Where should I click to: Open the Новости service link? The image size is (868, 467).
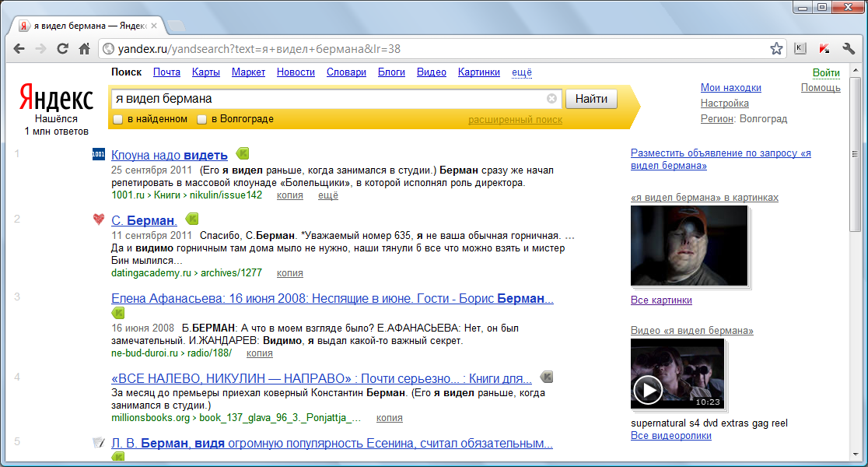click(296, 72)
